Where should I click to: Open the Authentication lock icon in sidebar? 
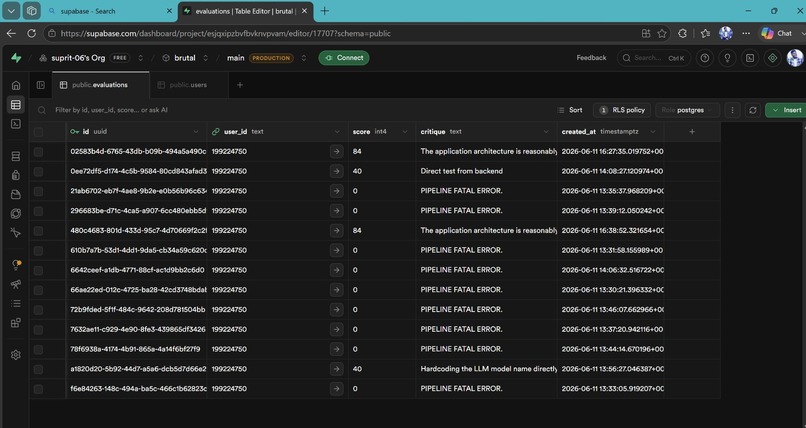[16, 175]
